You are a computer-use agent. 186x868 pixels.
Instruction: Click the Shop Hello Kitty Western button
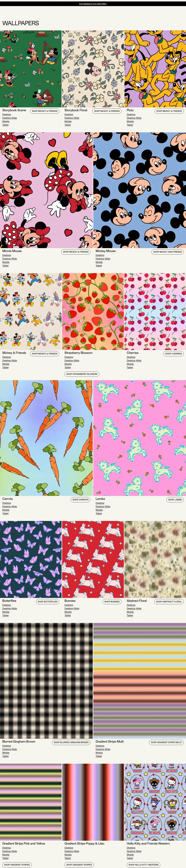pos(143,865)
